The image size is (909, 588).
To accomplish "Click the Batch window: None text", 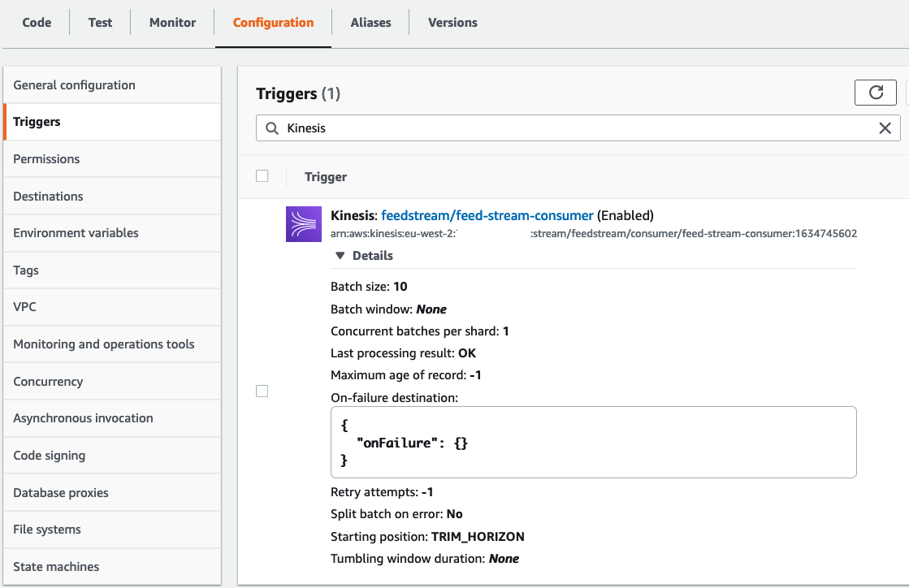I will [388, 309].
